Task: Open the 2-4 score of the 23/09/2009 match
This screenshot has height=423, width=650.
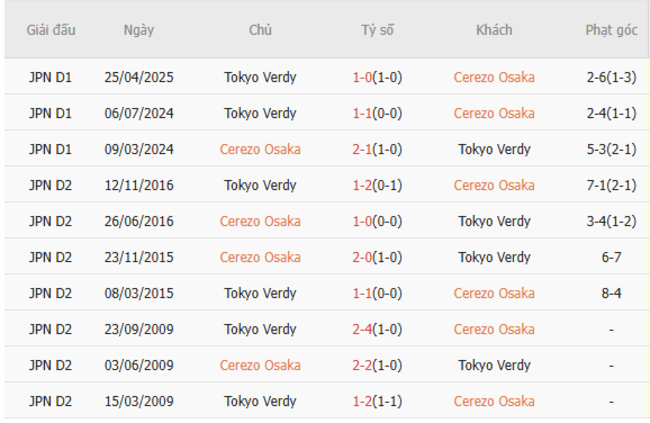Action: (377, 329)
